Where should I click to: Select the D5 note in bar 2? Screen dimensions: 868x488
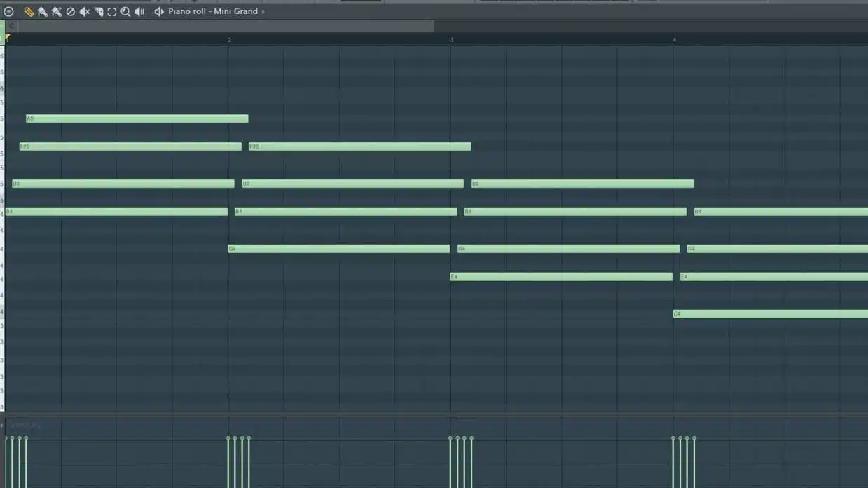tap(353, 184)
